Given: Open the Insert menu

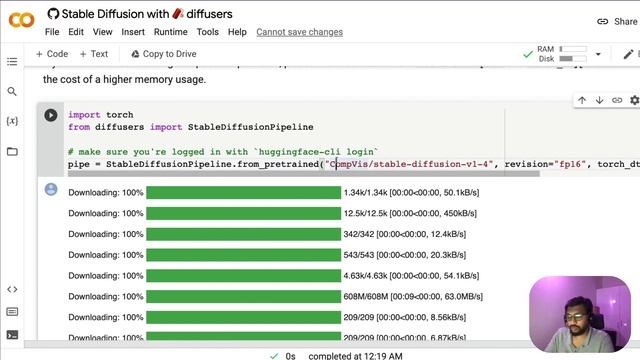Looking at the screenshot, I should tap(133, 32).
